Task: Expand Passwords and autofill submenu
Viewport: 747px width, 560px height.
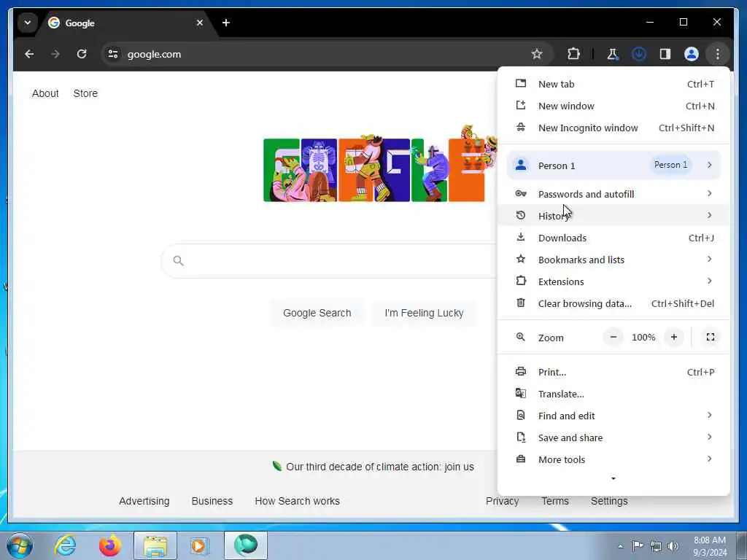Action: point(614,194)
